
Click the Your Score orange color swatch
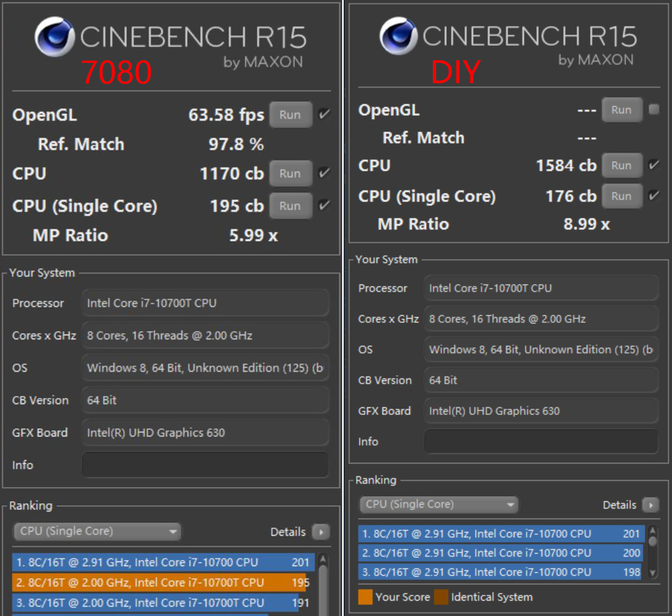[365, 597]
